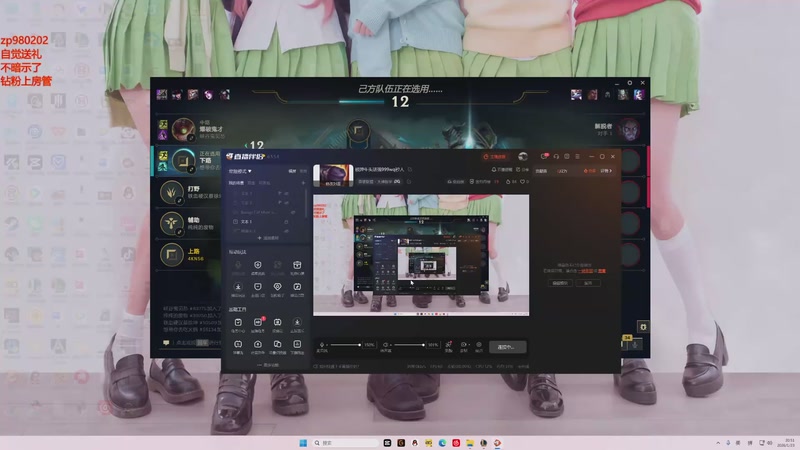Click the headphone support icon
The image size is (800, 450).
pyautogui.click(x=556, y=157)
